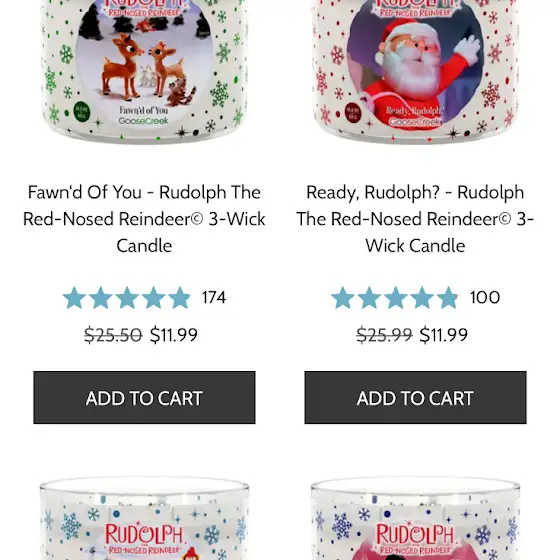Viewport: 560px width, 560px height.
Task: View the 100 reviews for Ready, Rudolph?
Action: click(x=485, y=298)
